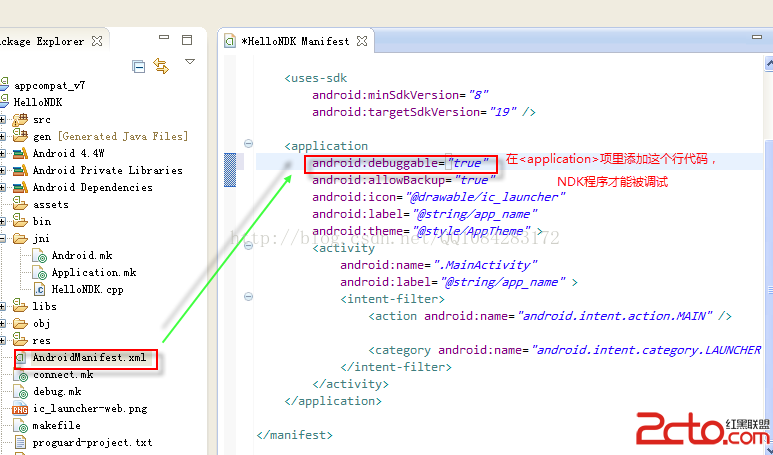Screen dimensions: 773x455
Task: Click the android:theme attribute line
Action: 427,231
